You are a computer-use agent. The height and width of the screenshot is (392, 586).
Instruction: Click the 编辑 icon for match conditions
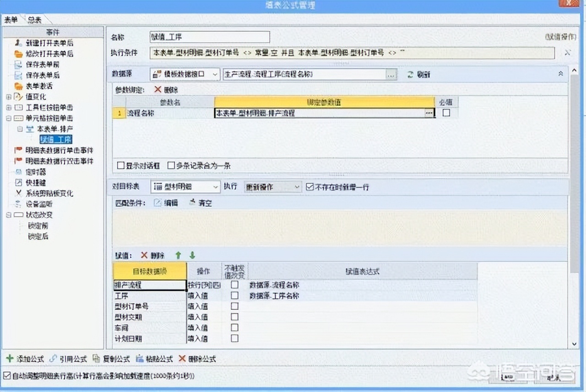[157, 203]
